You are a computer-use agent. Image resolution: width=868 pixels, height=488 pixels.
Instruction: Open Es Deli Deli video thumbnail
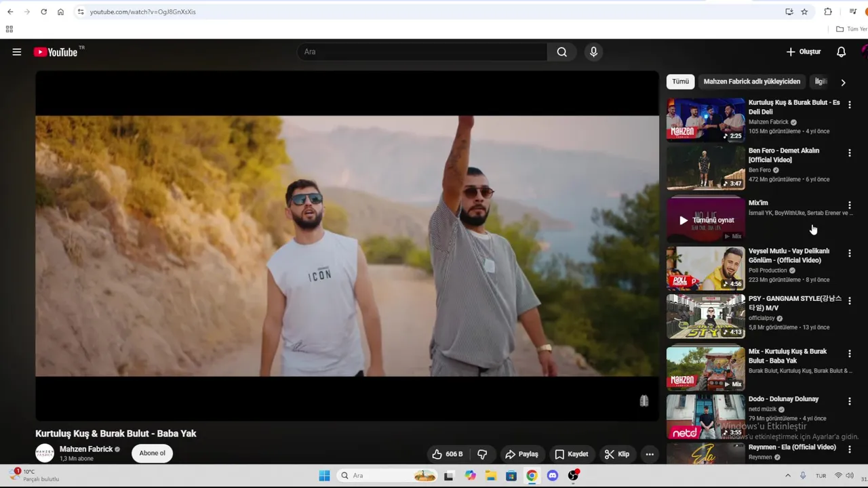(705, 120)
